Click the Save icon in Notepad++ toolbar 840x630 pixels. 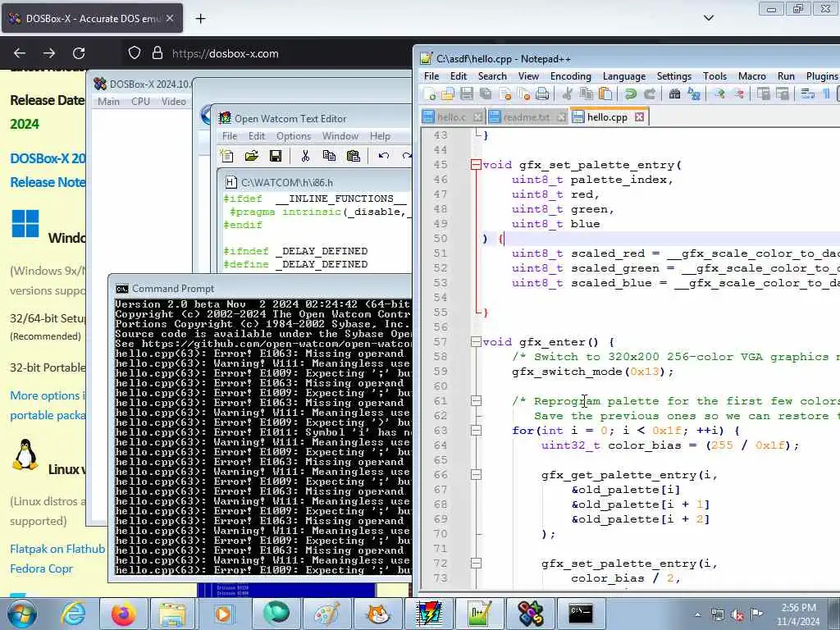(467, 94)
